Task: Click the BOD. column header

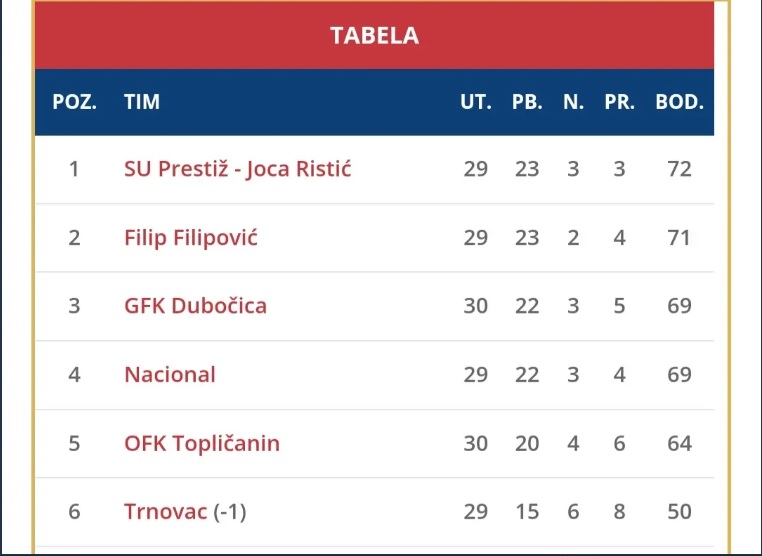Action: tap(680, 102)
